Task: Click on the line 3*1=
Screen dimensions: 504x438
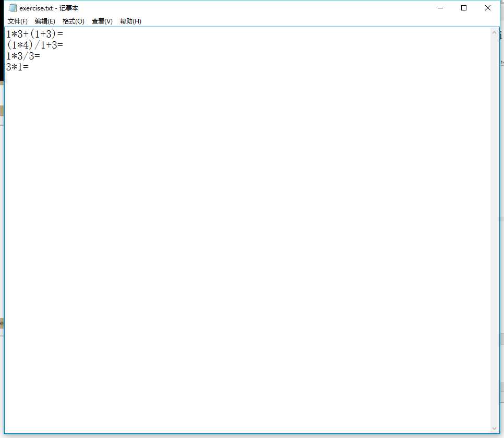Action: coord(17,67)
